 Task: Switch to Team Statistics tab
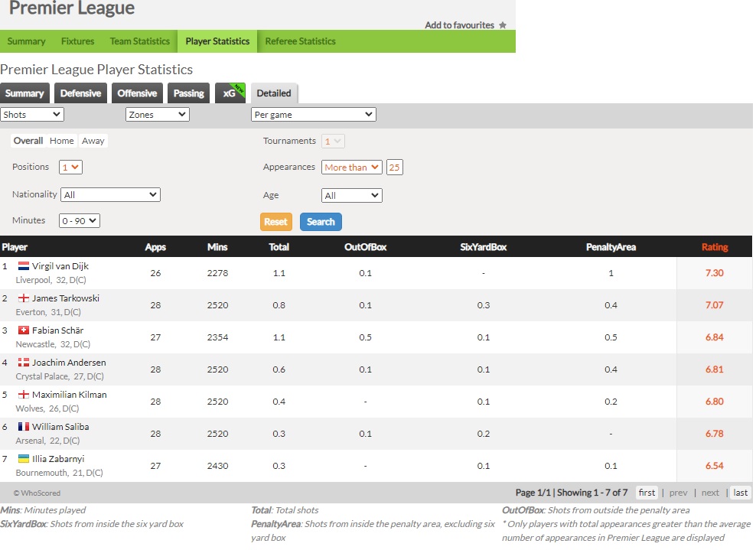pos(140,41)
